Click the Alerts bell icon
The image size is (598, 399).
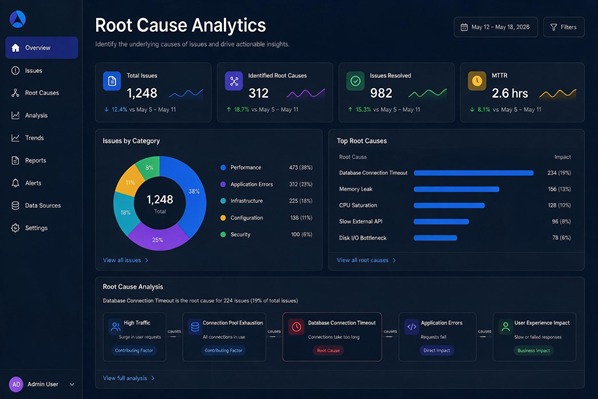pos(15,183)
